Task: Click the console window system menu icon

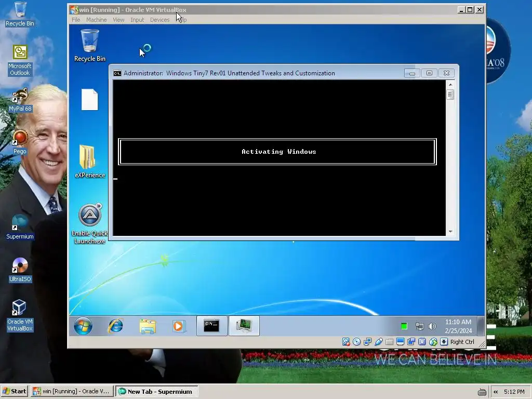Action: tap(117, 73)
